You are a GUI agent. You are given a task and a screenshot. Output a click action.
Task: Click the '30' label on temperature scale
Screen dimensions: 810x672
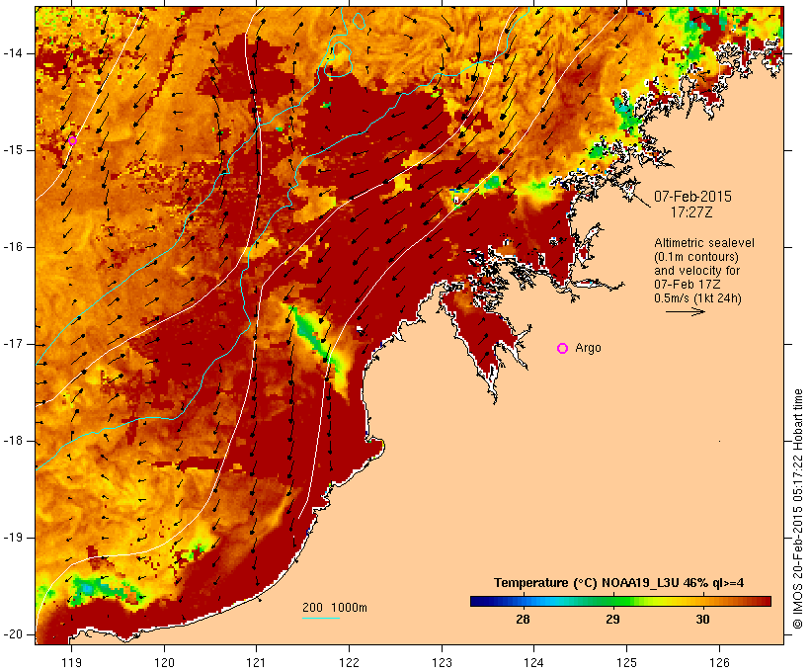702,620
